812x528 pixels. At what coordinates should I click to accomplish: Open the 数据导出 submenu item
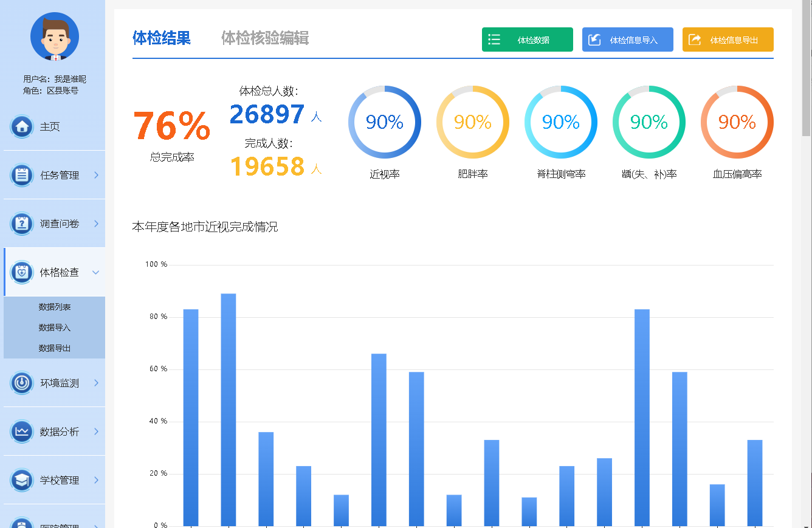[55, 348]
